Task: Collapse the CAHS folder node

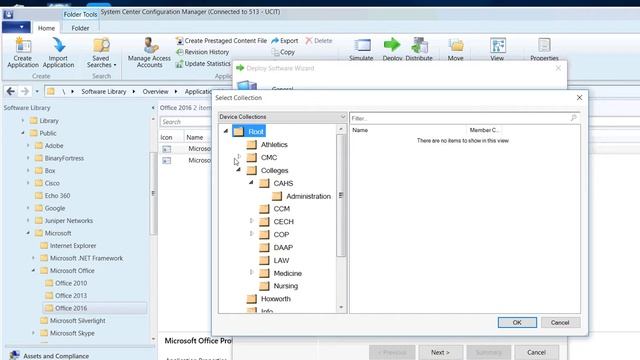Action: tap(251, 183)
